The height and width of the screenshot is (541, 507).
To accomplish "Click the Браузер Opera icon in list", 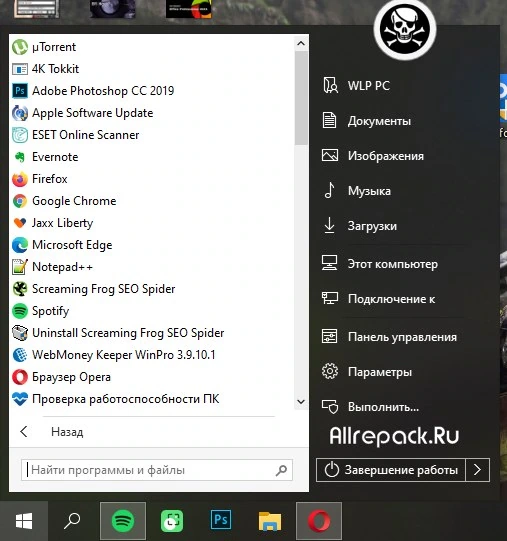I will click(20, 377).
